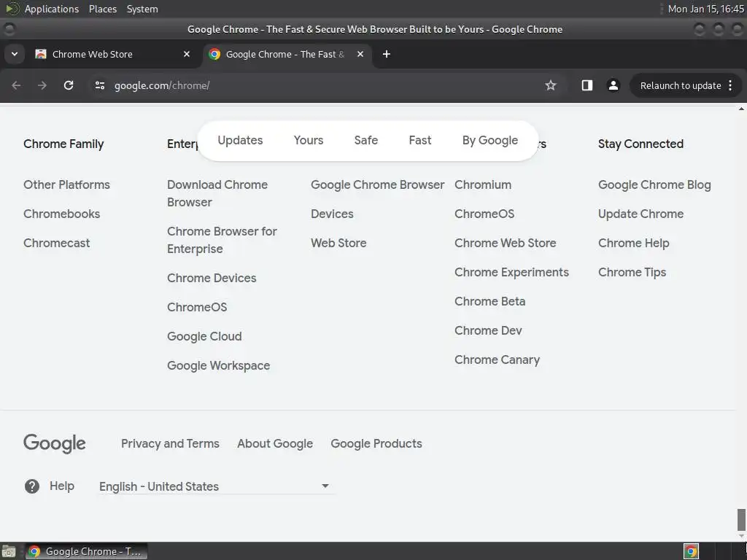View site information icon in address bar

pos(99,85)
